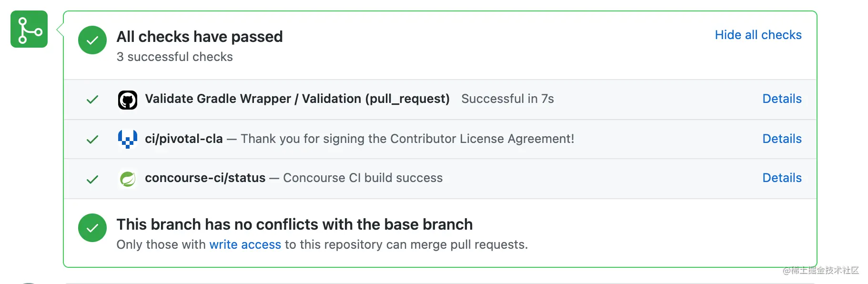The width and height of the screenshot is (868, 284).
Task: Click checkmark for Validate Gradle Wrapper
Action: (x=92, y=99)
